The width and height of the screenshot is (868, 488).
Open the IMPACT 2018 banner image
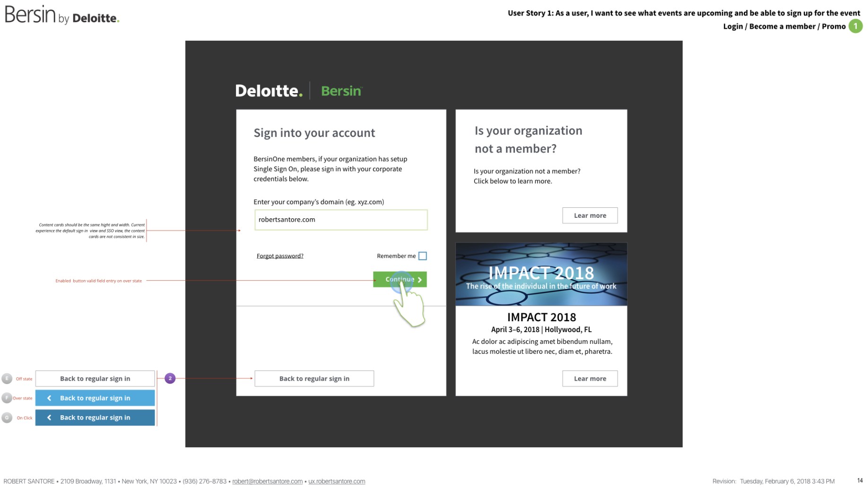(x=541, y=274)
